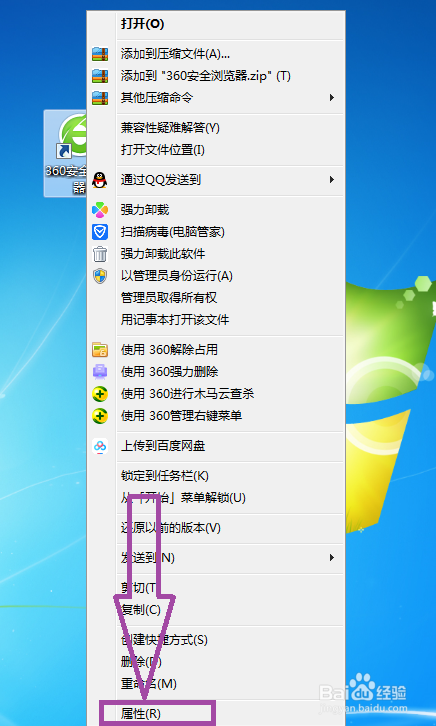This screenshot has height=726, width=436.
Task: Select 扫描病毒(电脑管家) entry
Action: pyautogui.click(x=173, y=232)
